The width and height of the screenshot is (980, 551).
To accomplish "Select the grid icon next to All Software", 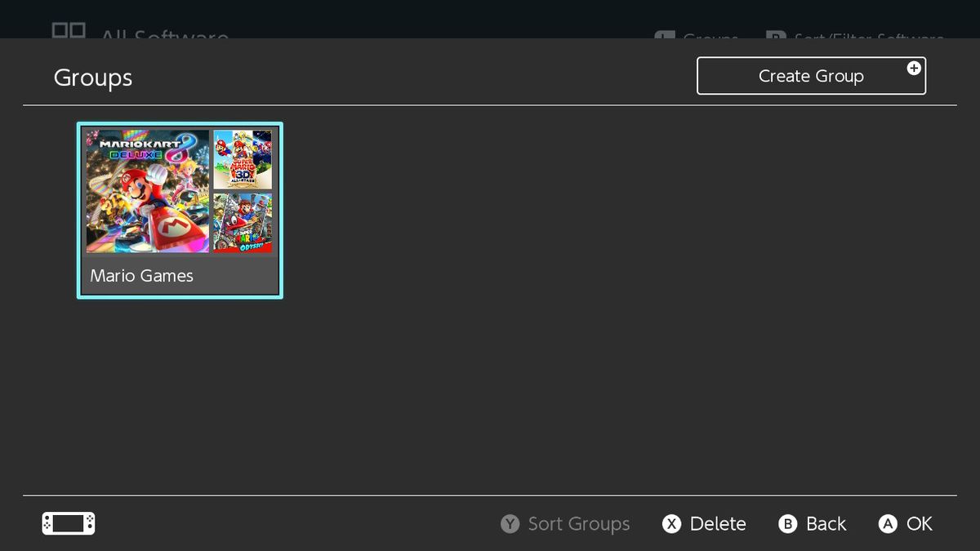I will click(x=69, y=31).
